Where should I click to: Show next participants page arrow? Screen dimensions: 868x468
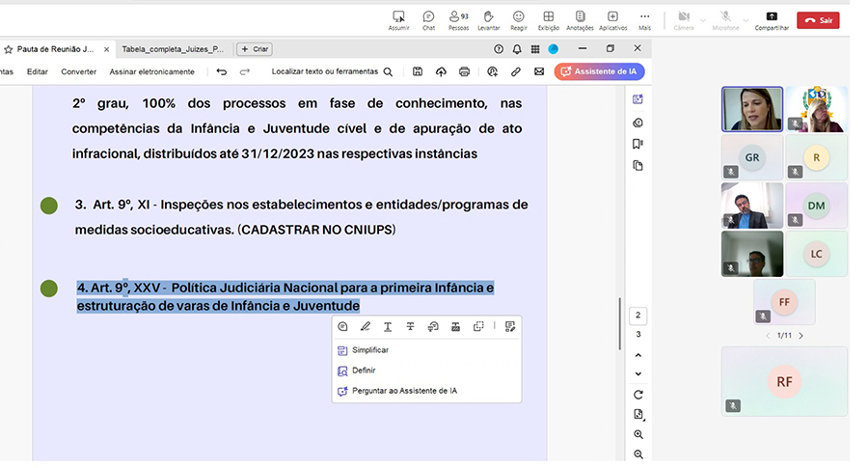(800, 335)
